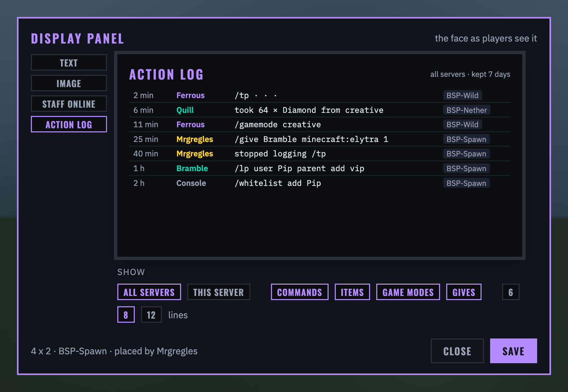Screen dimensions: 568x392
Task: Click Mrgregles in the 25 min row
Action: pos(194,139)
